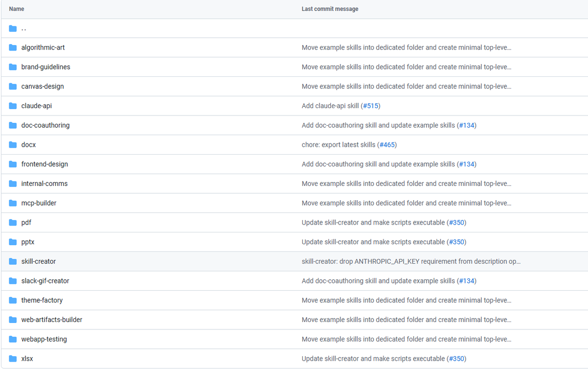Image resolution: width=588 pixels, height=369 pixels.
Task: Click the frontend-design folder icon
Action: pyautogui.click(x=13, y=164)
